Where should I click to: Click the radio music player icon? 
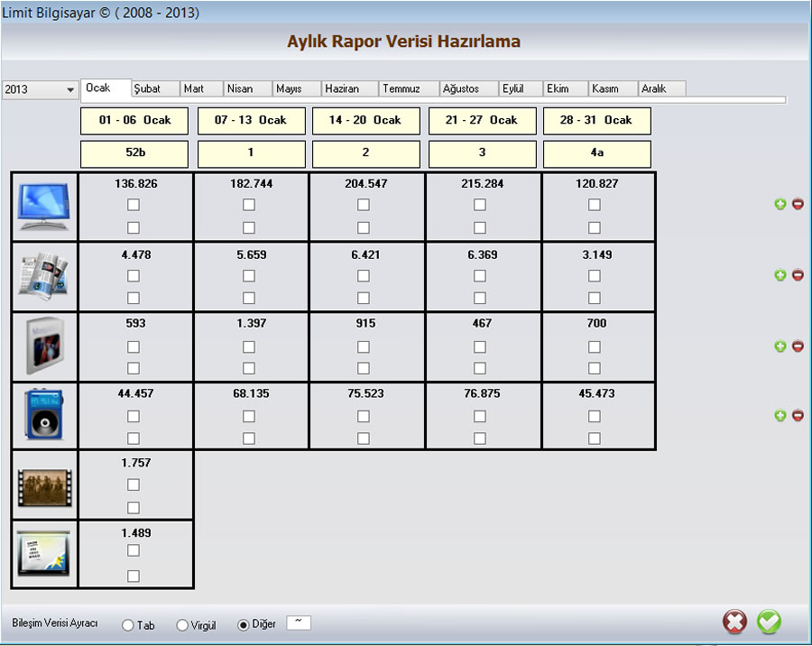(x=44, y=417)
